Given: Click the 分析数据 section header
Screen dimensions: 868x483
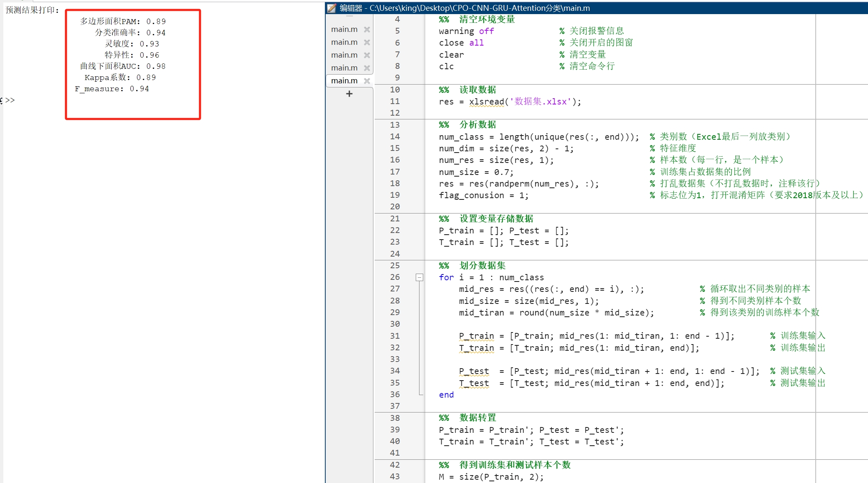Looking at the screenshot, I should point(478,124).
